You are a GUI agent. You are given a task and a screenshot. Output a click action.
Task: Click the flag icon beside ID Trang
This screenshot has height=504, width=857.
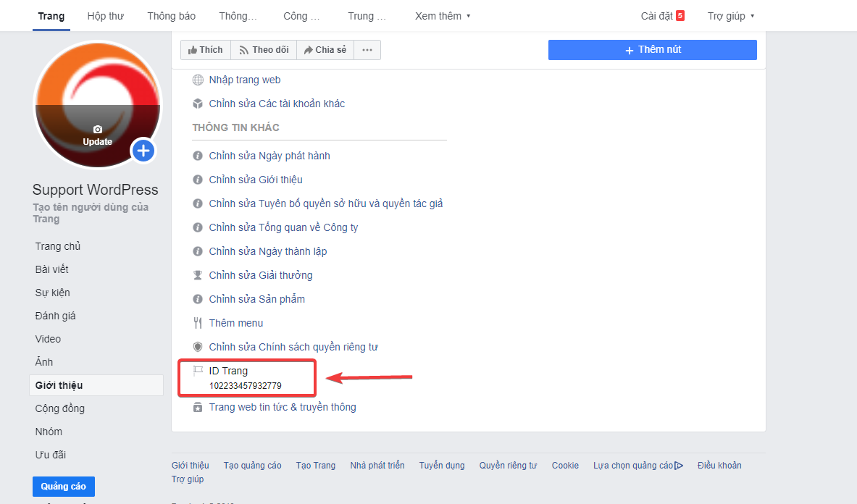198,371
